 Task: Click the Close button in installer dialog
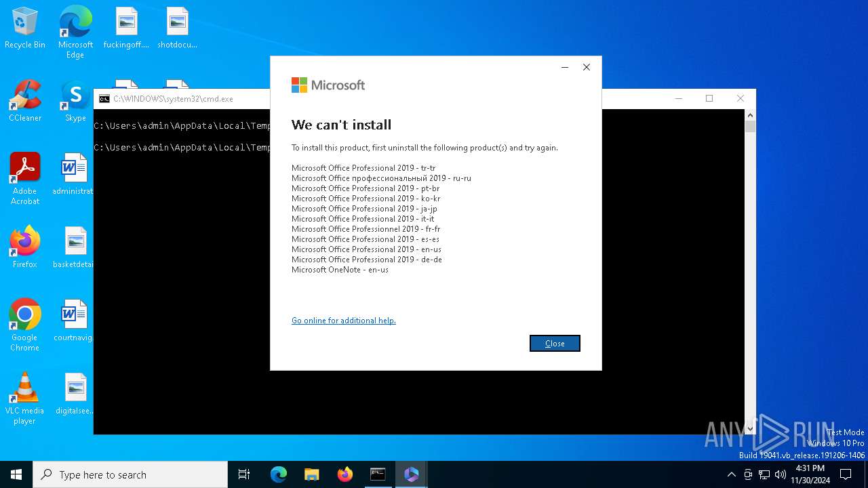pos(555,344)
